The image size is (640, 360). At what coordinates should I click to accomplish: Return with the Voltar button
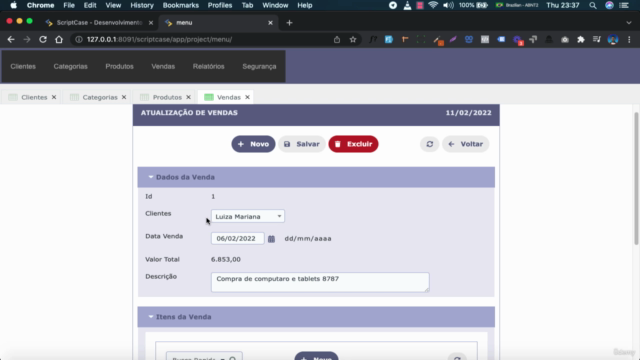click(466, 144)
